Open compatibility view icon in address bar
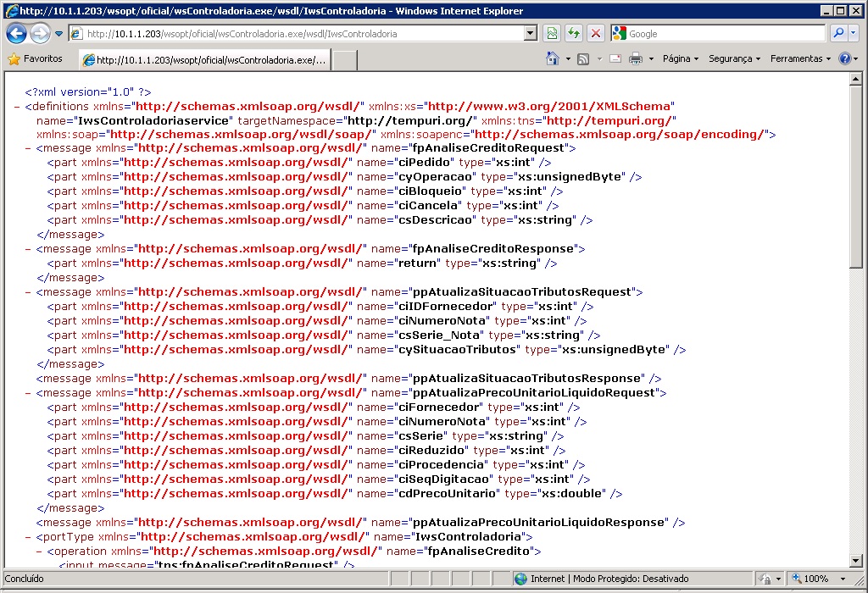The image size is (868, 593). [552, 34]
